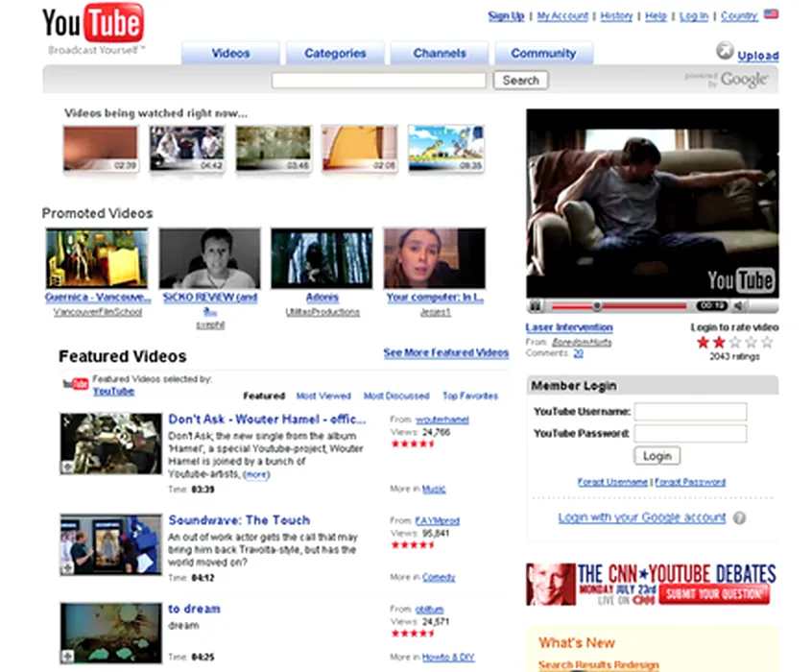This screenshot has width=812, height=672.
Task: Click the Upload link
Action: coord(758,56)
